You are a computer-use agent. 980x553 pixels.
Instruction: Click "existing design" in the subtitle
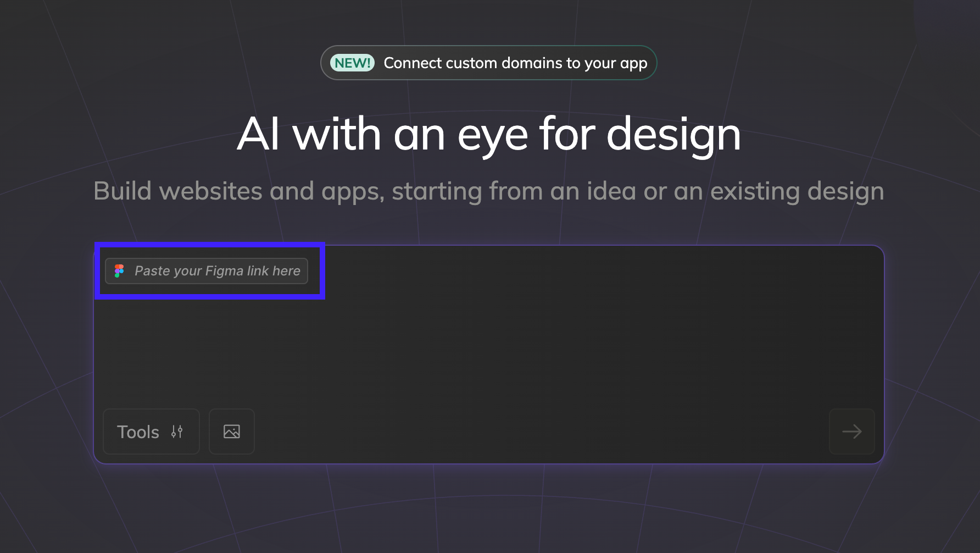click(x=797, y=191)
